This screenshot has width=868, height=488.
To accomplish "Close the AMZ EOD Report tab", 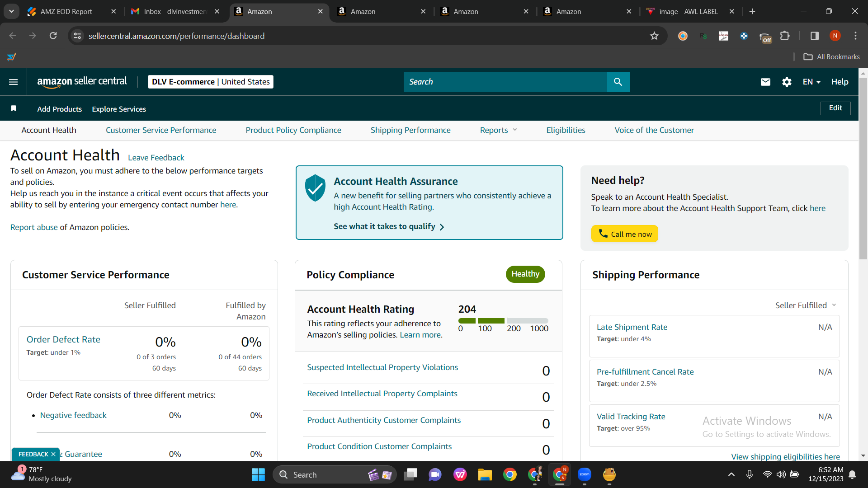I will click(113, 11).
